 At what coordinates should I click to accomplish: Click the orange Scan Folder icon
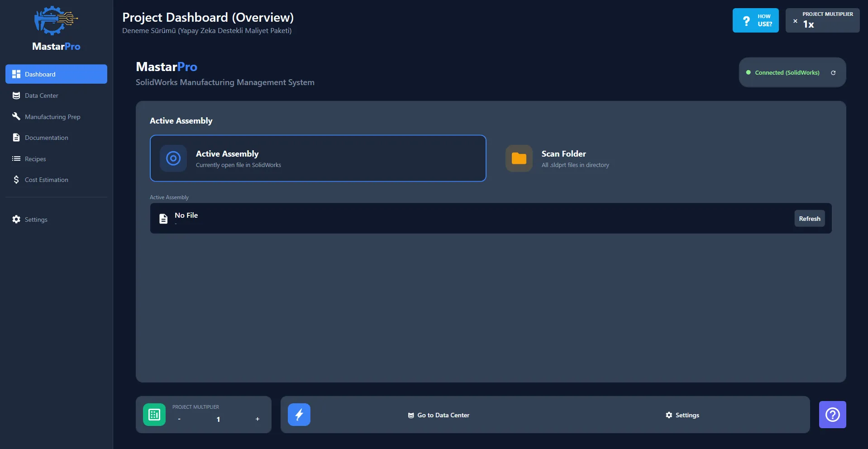[x=519, y=158]
